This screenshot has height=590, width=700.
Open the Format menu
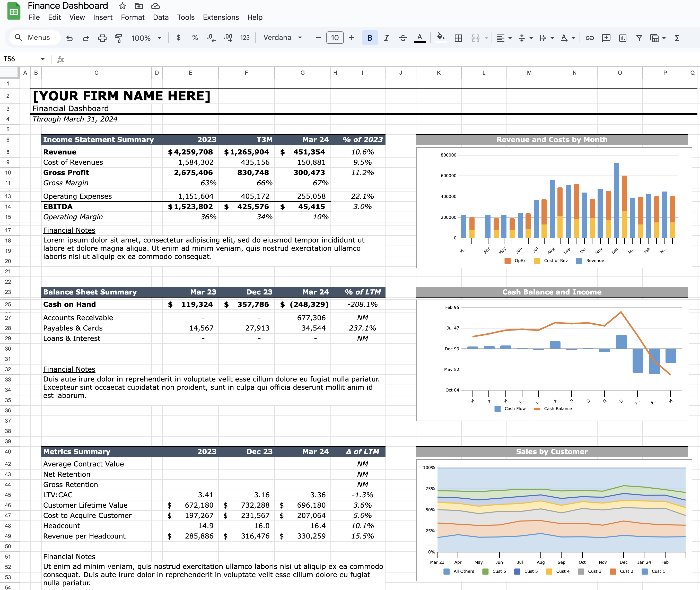coord(133,18)
